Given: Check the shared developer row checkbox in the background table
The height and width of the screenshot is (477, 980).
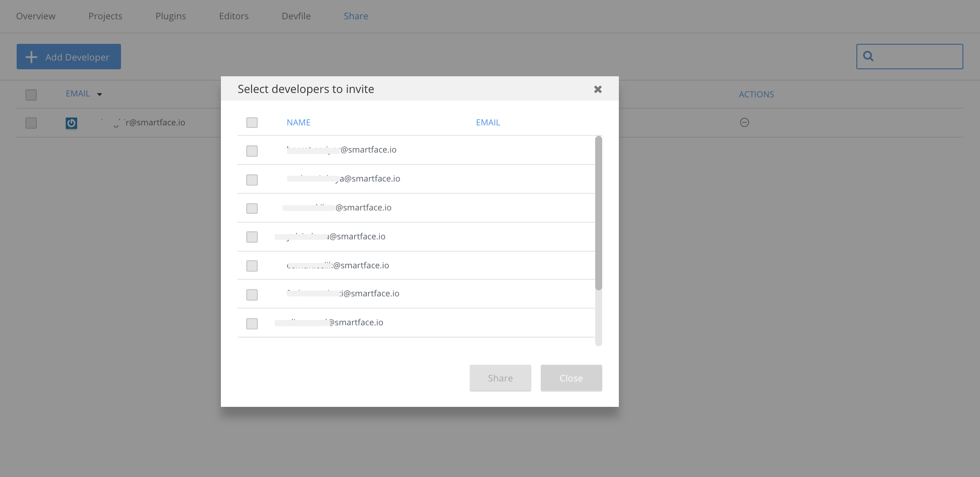Looking at the screenshot, I should coord(31,123).
